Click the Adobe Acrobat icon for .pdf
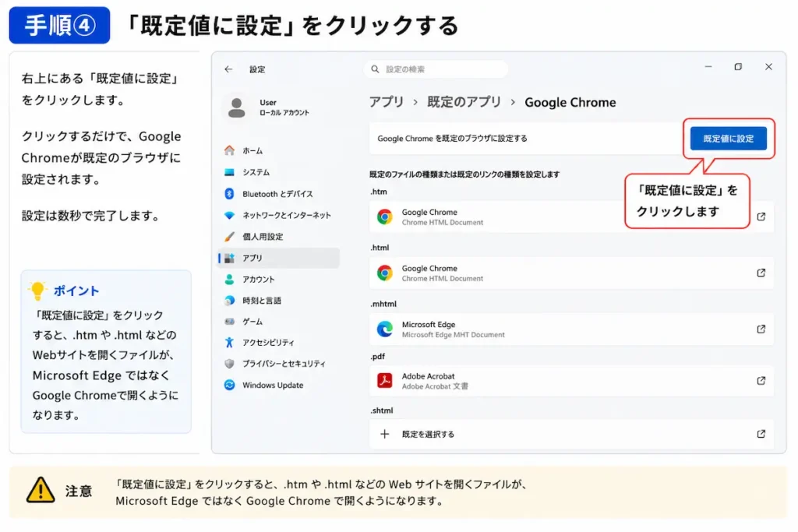 pyautogui.click(x=385, y=380)
